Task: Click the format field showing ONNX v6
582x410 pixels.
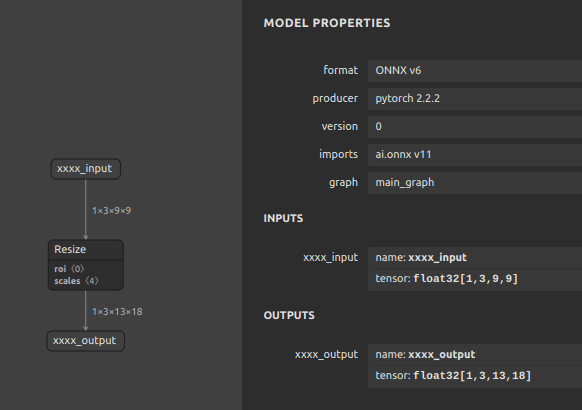Action: [x=475, y=70]
